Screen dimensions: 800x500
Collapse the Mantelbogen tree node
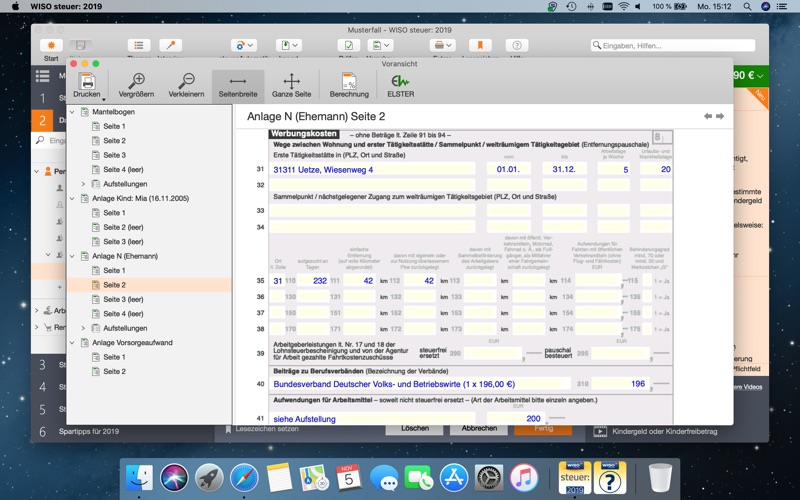(73, 113)
